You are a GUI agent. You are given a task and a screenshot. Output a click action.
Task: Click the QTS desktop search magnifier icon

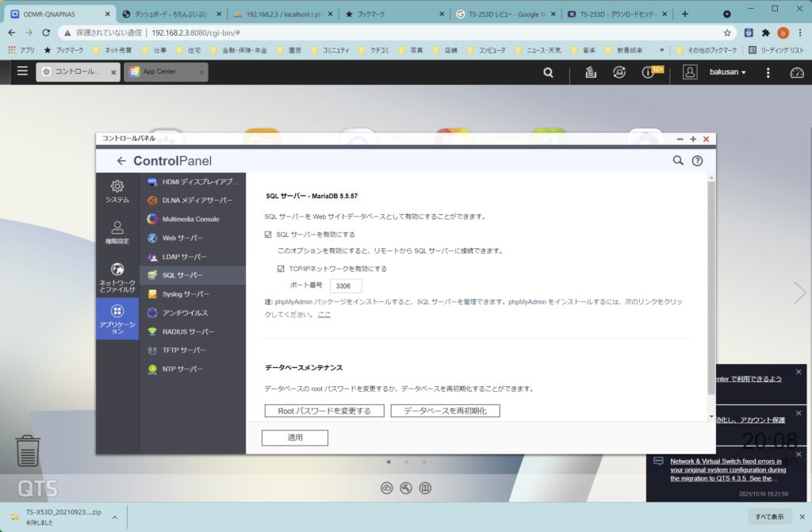tap(548, 72)
